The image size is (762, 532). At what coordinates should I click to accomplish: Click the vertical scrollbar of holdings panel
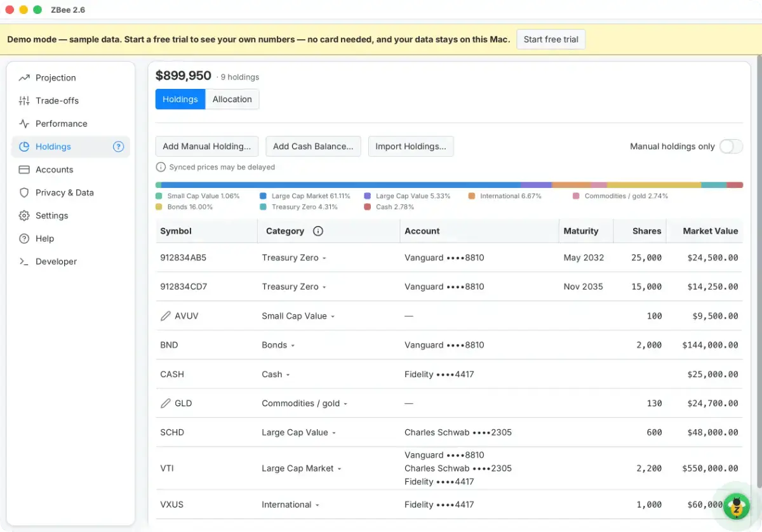point(758,273)
